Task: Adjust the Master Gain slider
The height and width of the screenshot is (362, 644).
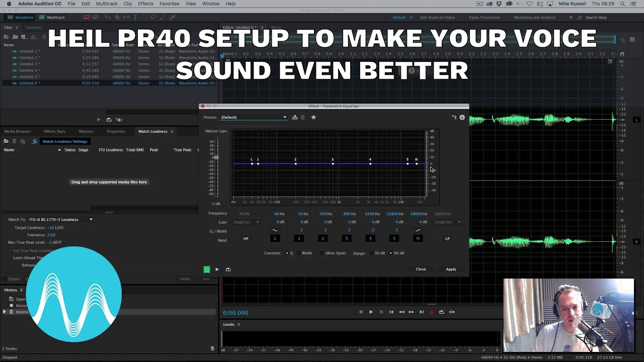Action: [216, 157]
